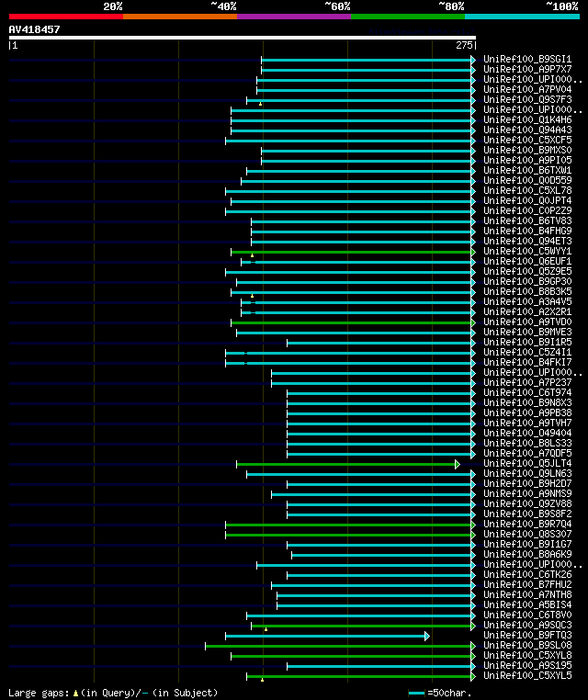Viewport: 588px width, 700px height.
Task: Open hit UniRef100_C5XCF5
Action: (527, 140)
